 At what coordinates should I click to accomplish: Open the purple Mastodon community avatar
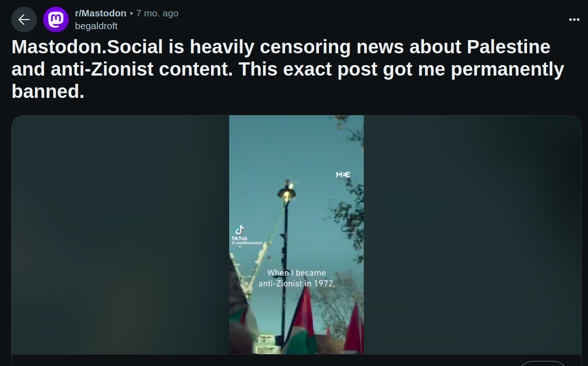point(56,20)
